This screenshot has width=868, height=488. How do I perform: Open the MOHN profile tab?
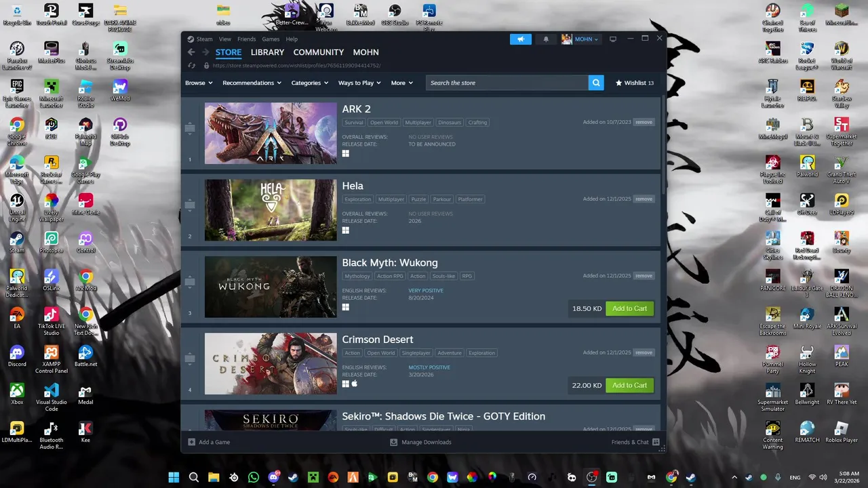point(366,52)
